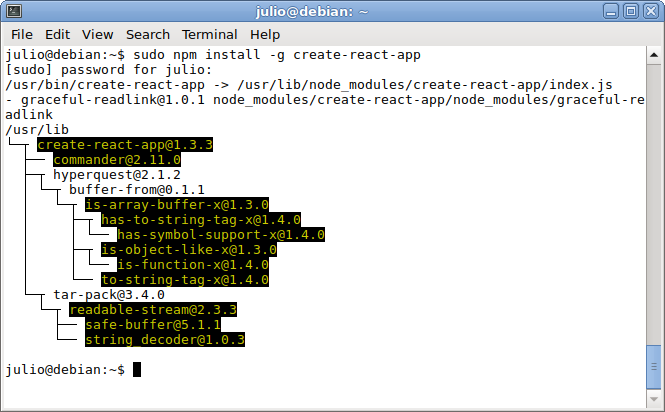The image size is (665, 412).
Task: Click the last julio@debian prompt line
Action: (73, 370)
